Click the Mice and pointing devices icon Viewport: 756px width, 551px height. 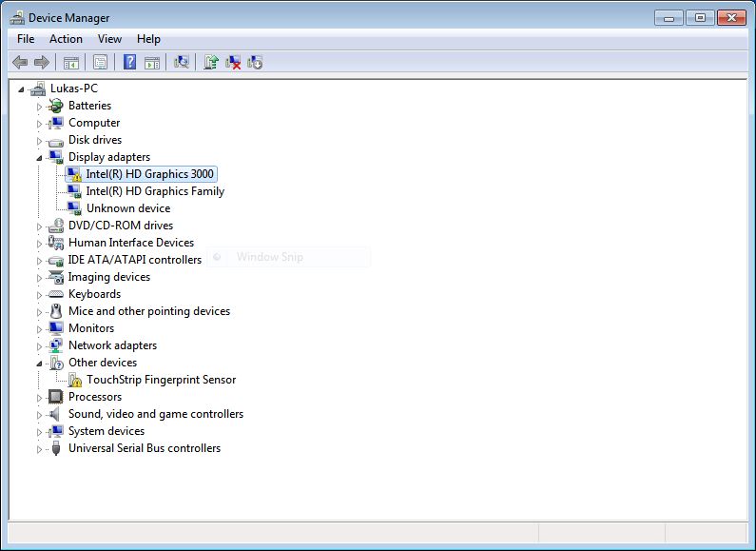pos(56,311)
